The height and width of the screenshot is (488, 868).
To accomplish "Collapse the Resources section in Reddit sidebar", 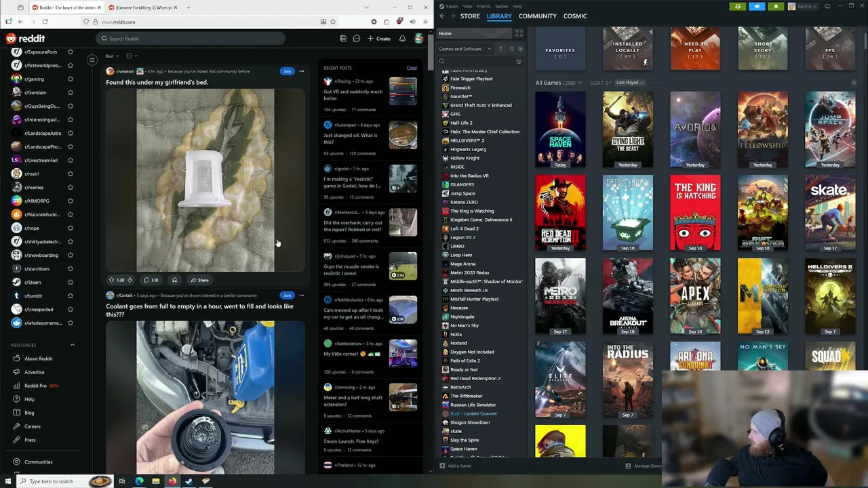I will (x=73, y=345).
